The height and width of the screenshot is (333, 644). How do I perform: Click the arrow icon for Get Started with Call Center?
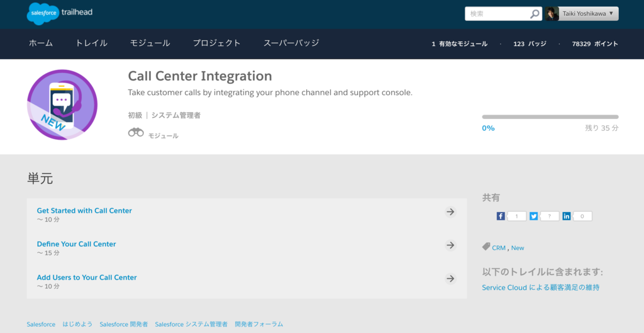tap(450, 212)
